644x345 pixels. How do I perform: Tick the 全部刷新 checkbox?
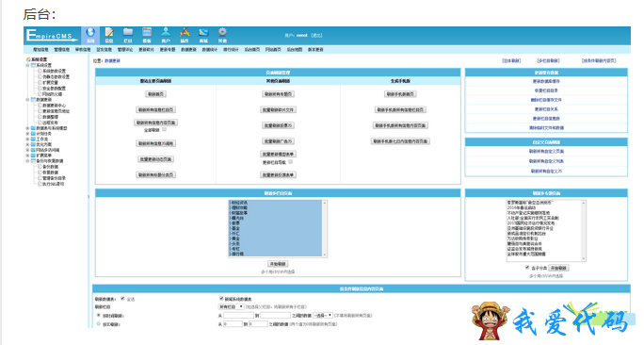[164, 129]
